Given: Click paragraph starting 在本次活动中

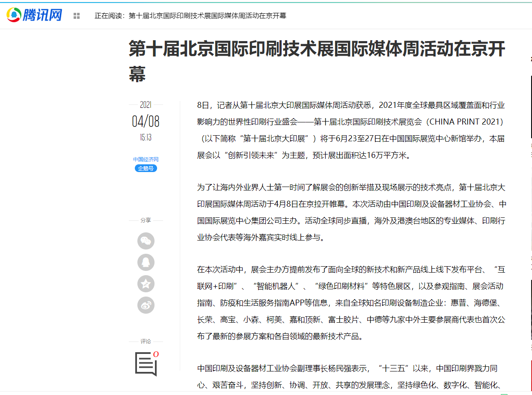Looking at the screenshot, I should 351,303.
